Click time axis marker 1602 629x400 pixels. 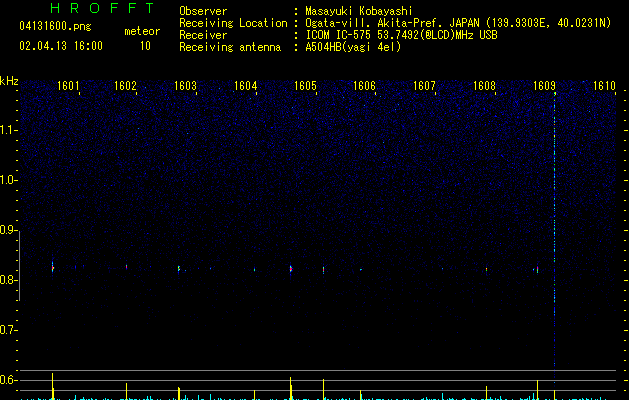click(126, 86)
